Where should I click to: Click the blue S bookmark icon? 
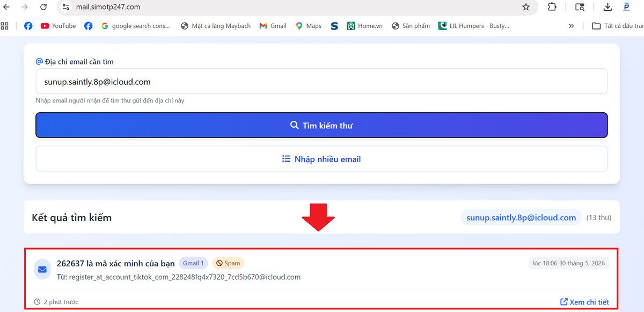(x=334, y=26)
